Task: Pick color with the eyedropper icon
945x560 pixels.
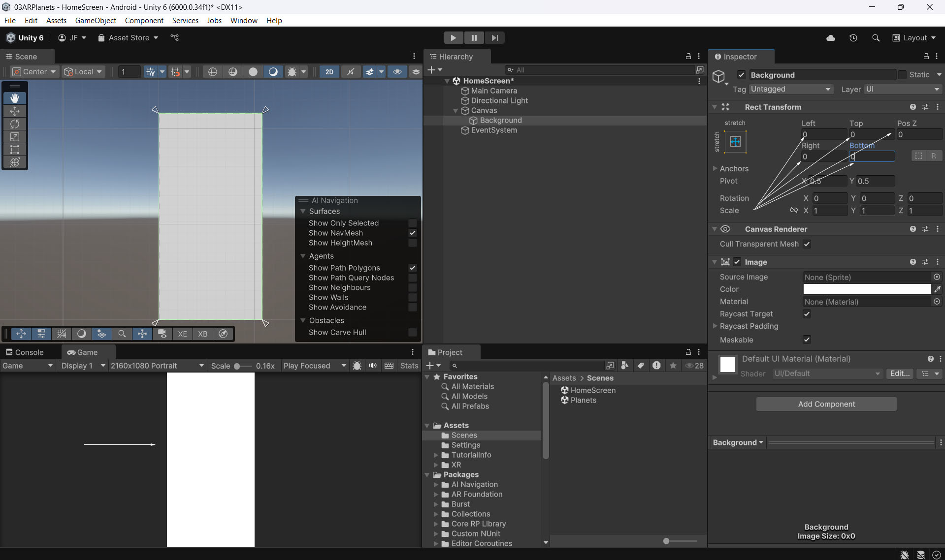Action: (937, 289)
